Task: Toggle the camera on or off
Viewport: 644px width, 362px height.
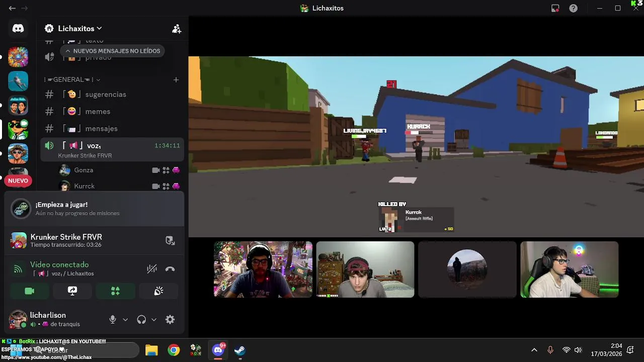Action: 30,291
